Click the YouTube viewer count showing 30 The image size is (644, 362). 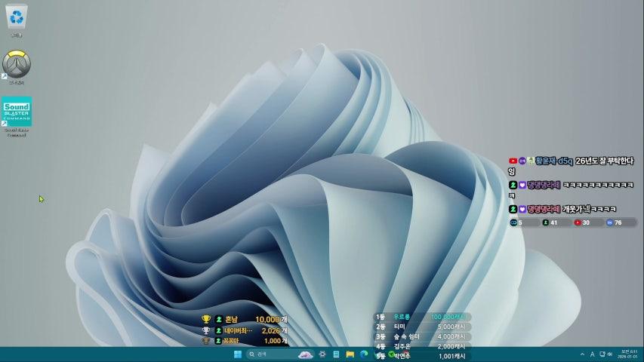pyautogui.click(x=582, y=222)
